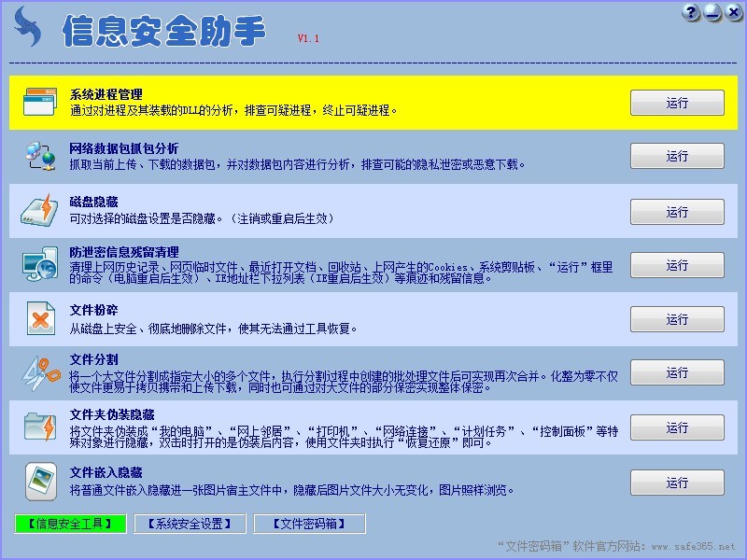Image resolution: width=747 pixels, height=560 pixels.
Task: Click the 系统进程管理 window icon
Action: [x=39, y=102]
